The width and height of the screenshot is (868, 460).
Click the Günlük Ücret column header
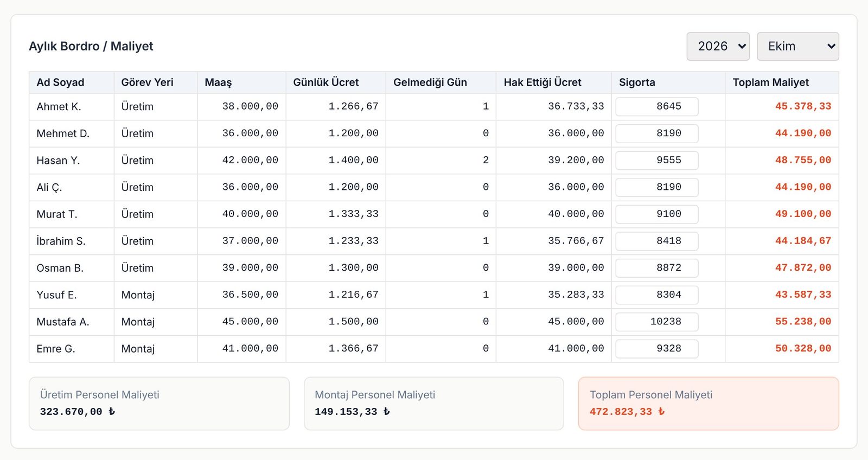[336, 82]
